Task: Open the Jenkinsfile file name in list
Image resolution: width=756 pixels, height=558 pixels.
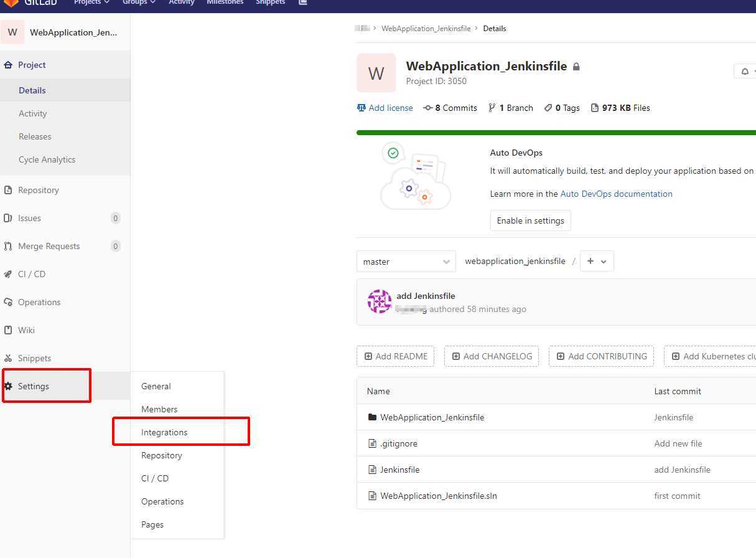Action: [x=400, y=470]
